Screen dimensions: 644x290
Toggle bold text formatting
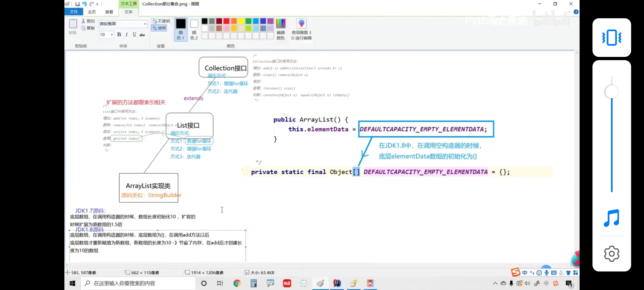point(119,34)
